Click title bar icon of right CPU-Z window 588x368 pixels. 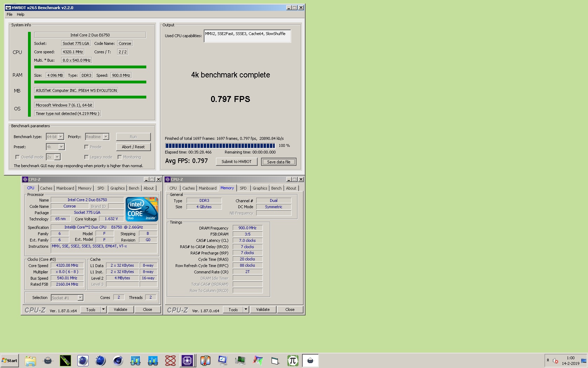click(168, 179)
